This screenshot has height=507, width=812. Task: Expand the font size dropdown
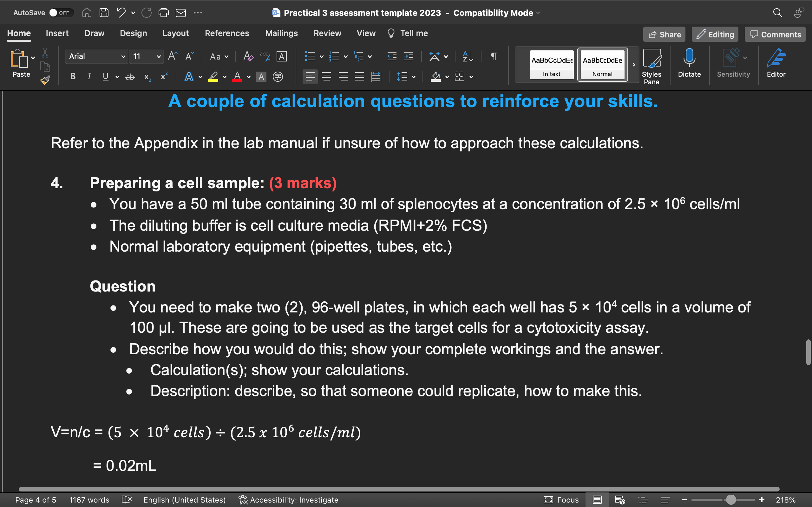click(x=158, y=56)
